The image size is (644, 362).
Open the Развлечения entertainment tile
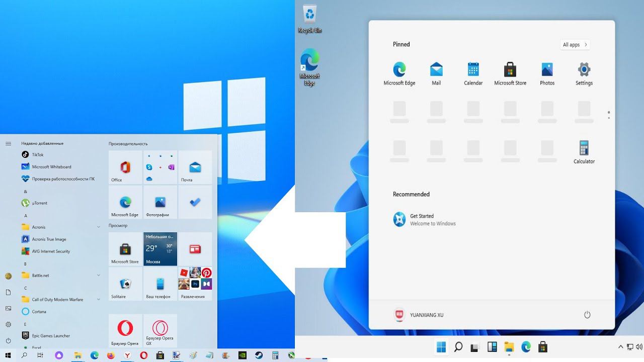195,284
